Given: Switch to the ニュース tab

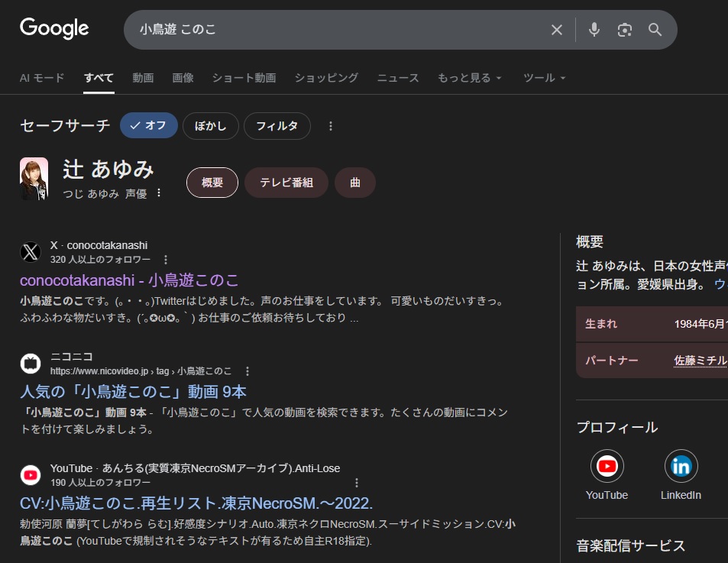Looking at the screenshot, I should 397,78.
